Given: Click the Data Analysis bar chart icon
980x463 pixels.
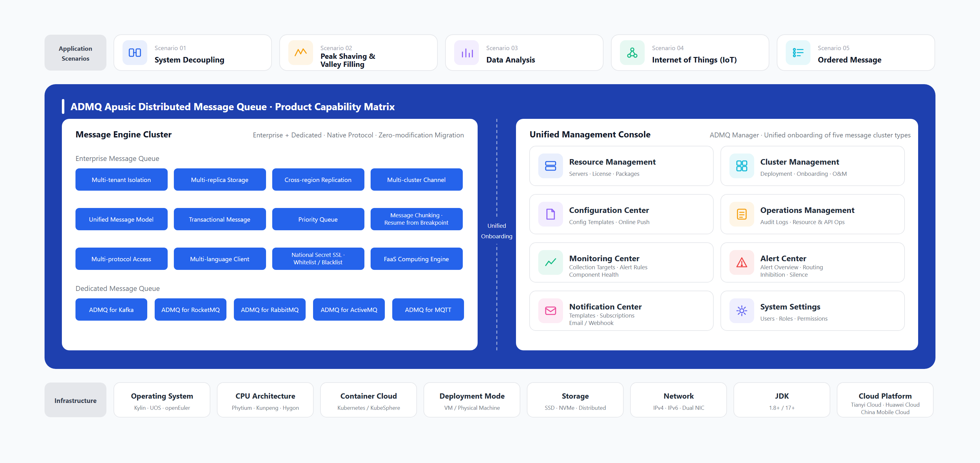Looking at the screenshot, I should 466,53.
